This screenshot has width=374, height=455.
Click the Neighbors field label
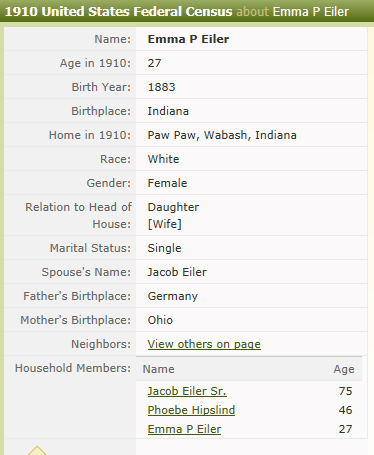(101, 344)
